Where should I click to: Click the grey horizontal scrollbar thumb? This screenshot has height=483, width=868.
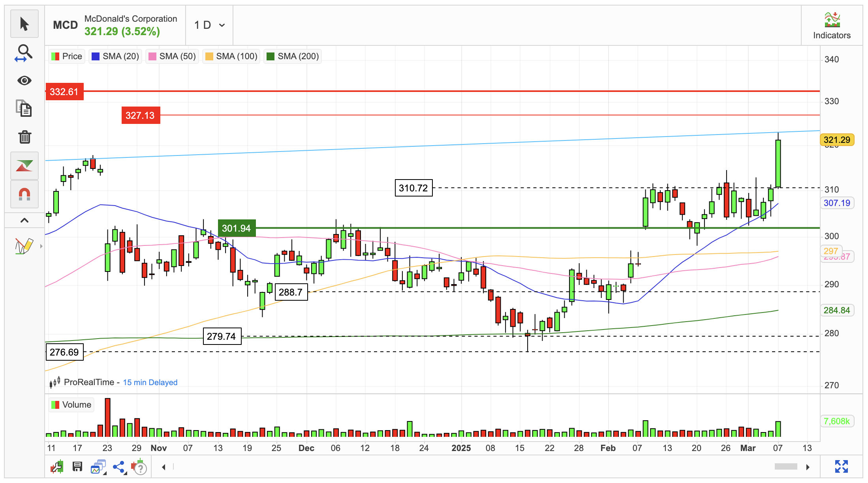click(786, 467)
